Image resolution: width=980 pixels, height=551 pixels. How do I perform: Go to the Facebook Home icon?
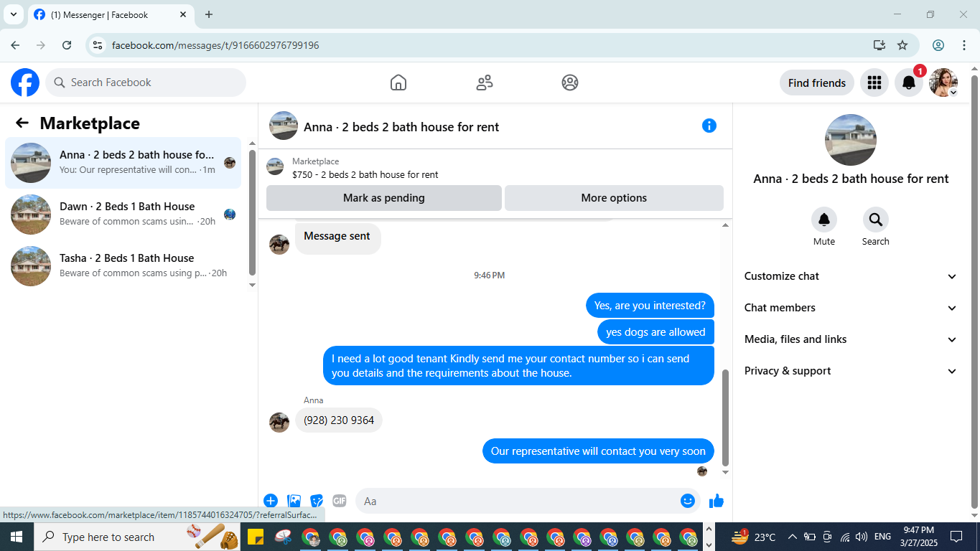pos(398,83)
